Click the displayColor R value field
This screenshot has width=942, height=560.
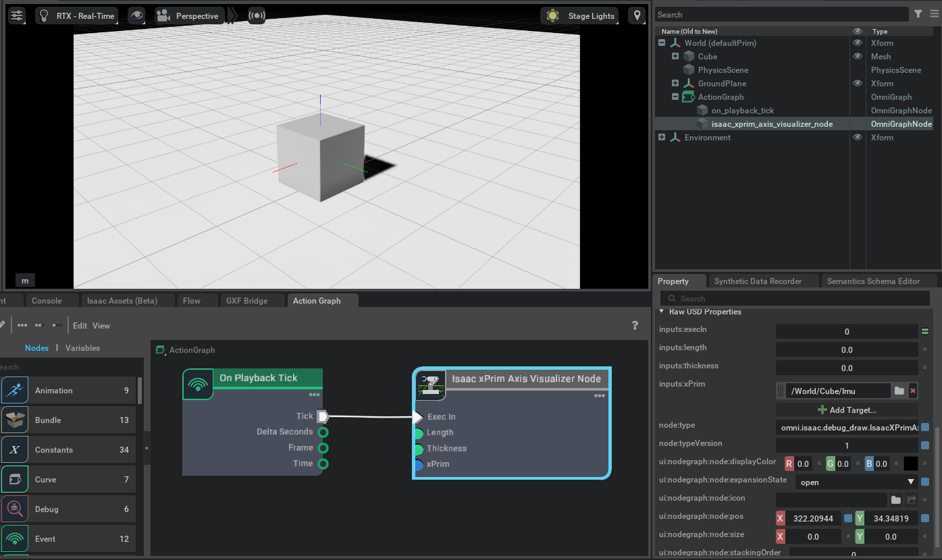803,464
